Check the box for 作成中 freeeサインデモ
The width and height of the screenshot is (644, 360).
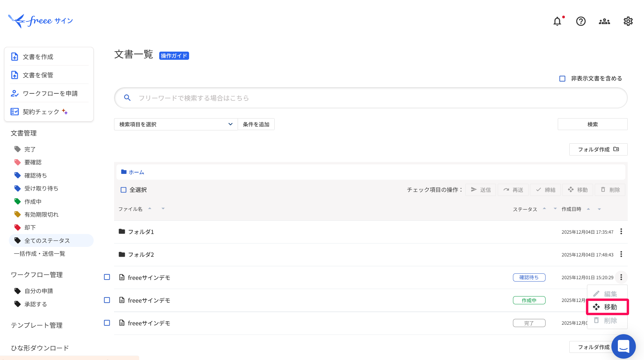[107, 300]
